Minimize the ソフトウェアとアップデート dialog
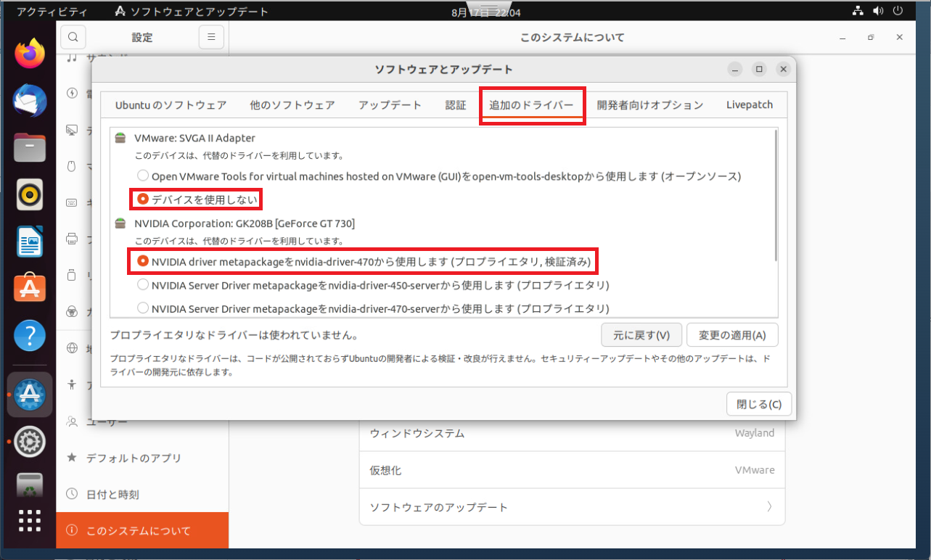The image size is (931, 560). tap(736, 70)
